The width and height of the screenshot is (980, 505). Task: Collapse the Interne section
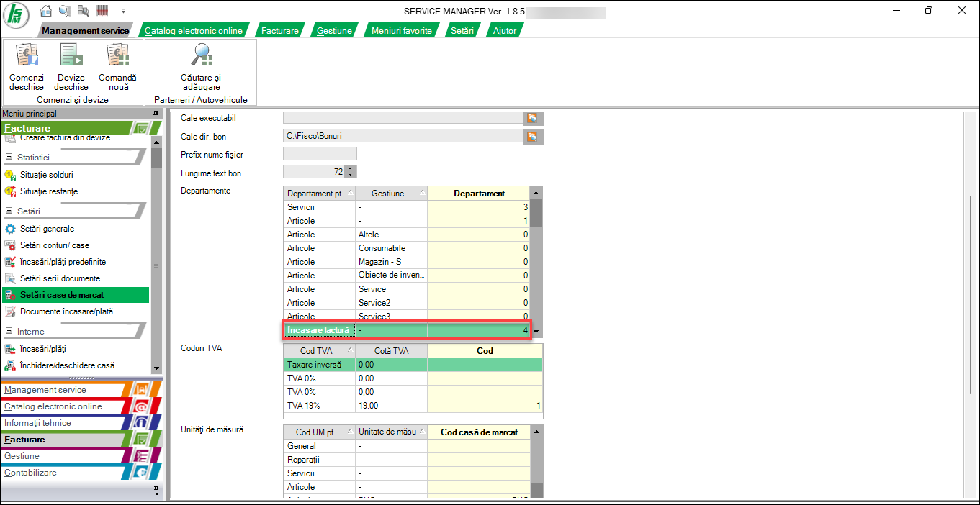[9, 332]
